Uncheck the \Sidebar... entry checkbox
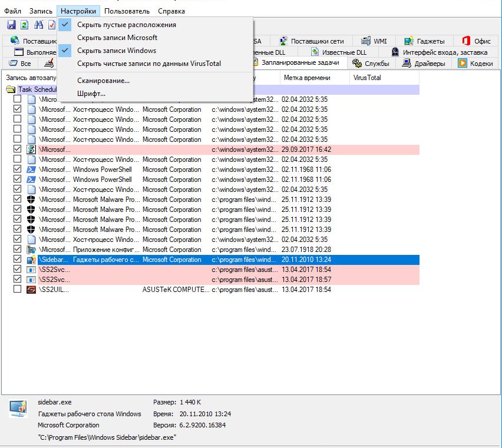Image resolution: width=502 pixels, height=448 pixels. [x=17, y=259]
